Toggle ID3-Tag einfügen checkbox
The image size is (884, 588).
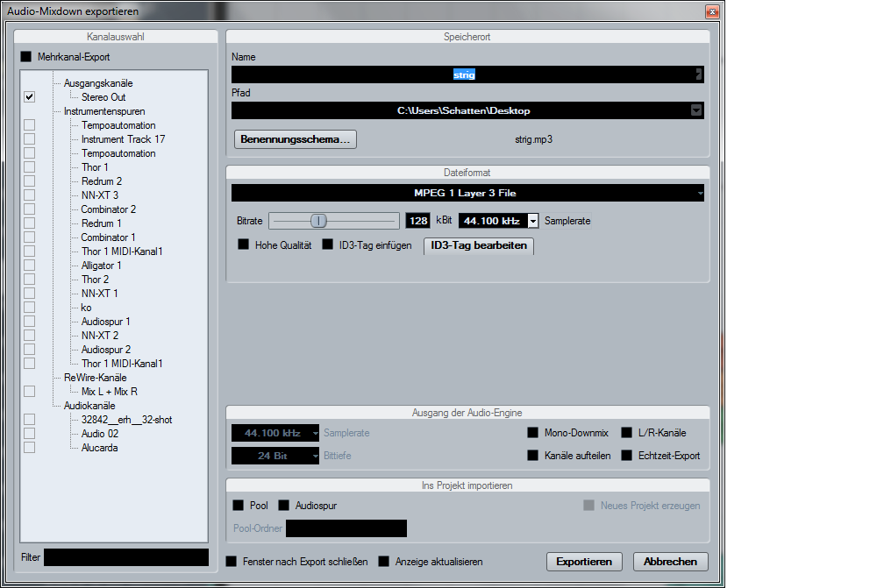(x=328, y=245)
